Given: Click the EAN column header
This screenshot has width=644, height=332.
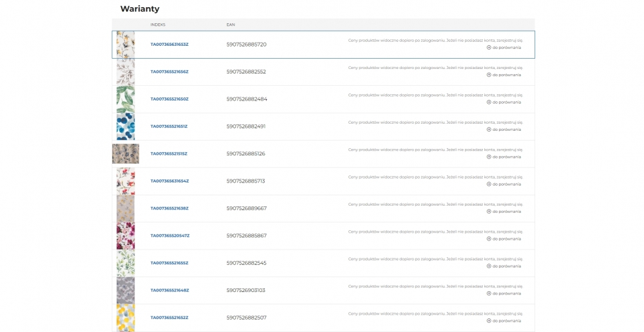Looking at the screenshot, I should 231,24.
